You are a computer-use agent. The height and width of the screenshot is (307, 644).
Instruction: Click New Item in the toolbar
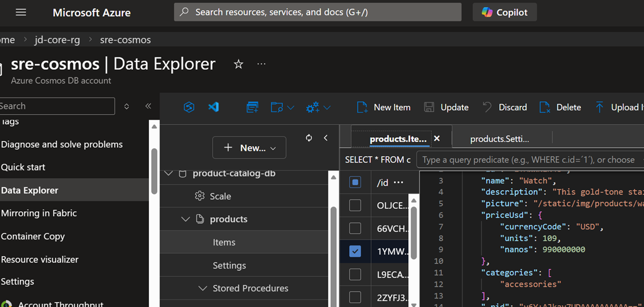click(x=383, y=107)
